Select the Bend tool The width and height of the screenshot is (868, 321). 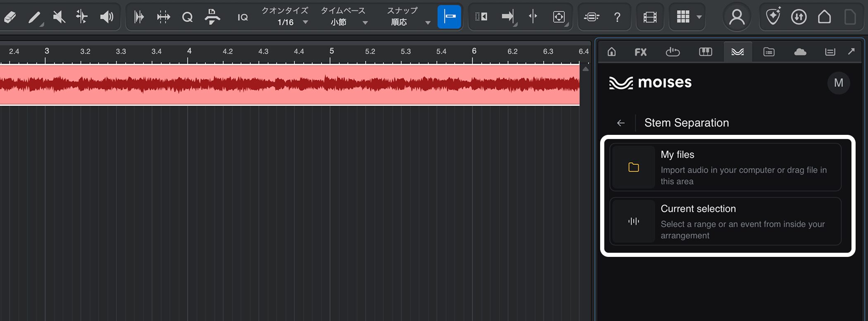pos(82,17)
